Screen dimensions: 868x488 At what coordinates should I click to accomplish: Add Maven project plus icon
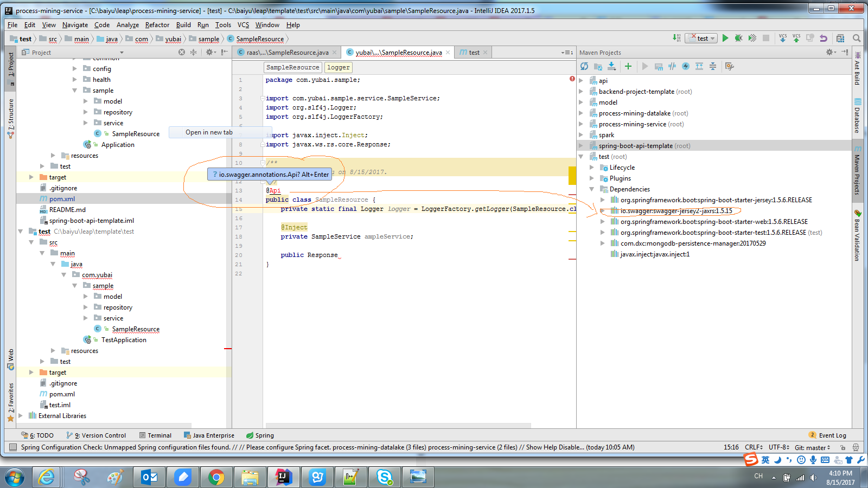tap(628, 66)
